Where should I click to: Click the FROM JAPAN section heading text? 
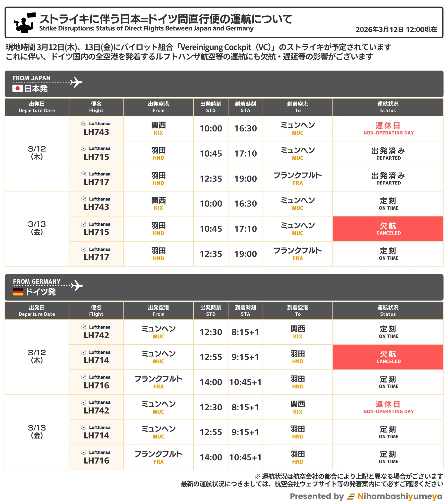(x=31, y=78)
